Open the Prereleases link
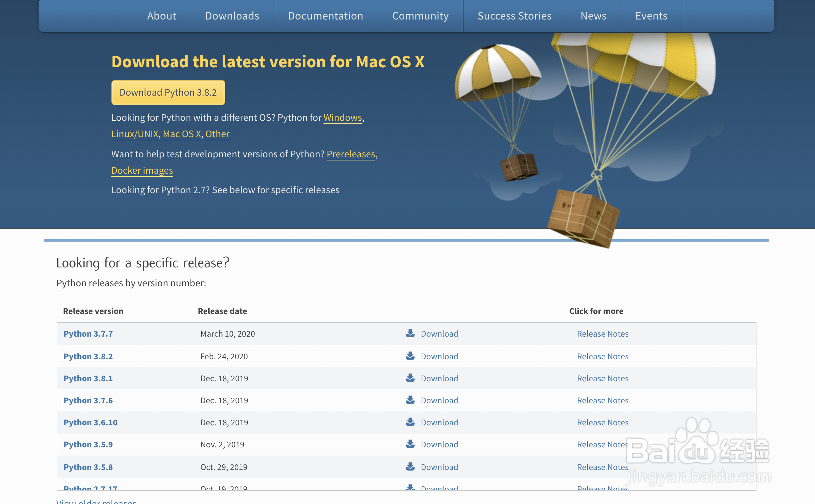815x504 pixels. click(x=351, y=154)
